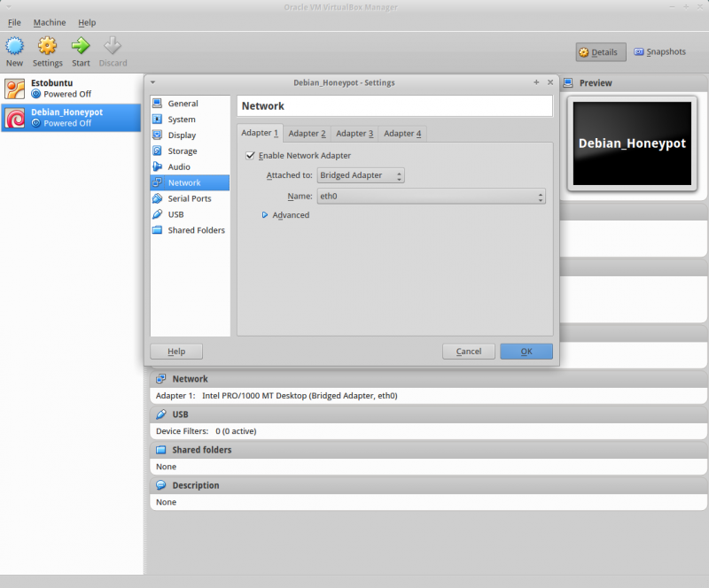Open the Machine menu

point(50,23)
